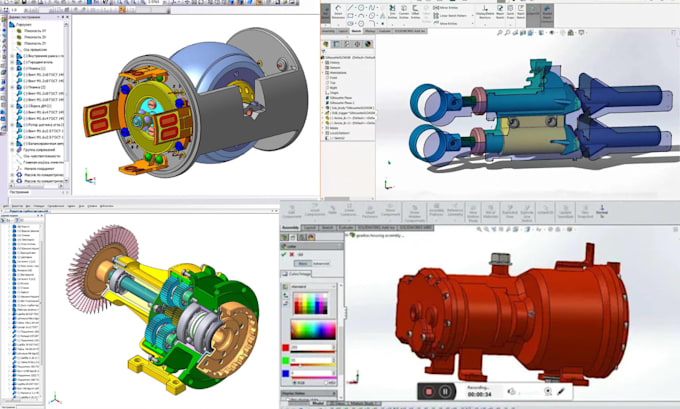Select the Advanced tab in Color panel
The image size is (680, 409).
pos(321,263)
